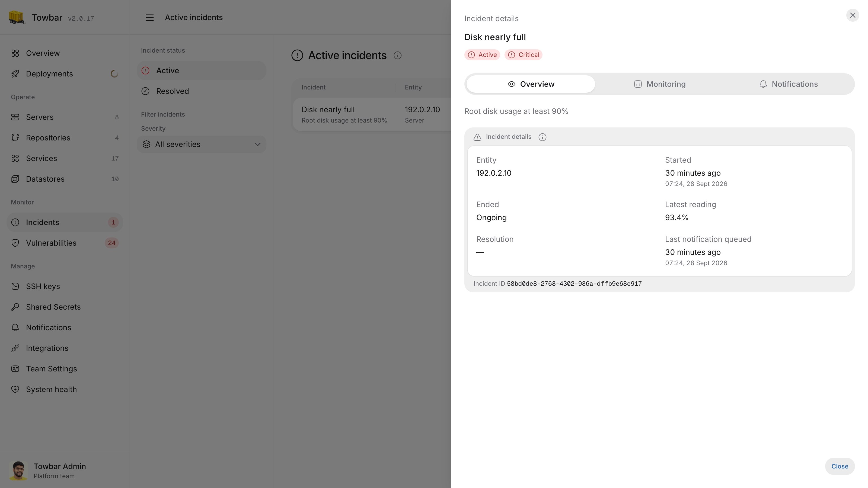Click info icon beside Active incidents heading
The width and height of the screenshot is (868, 488).
(398, 55)
